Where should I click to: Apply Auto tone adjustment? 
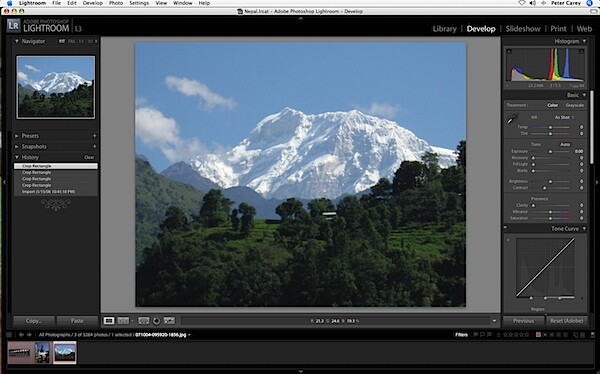click(565, 144)
